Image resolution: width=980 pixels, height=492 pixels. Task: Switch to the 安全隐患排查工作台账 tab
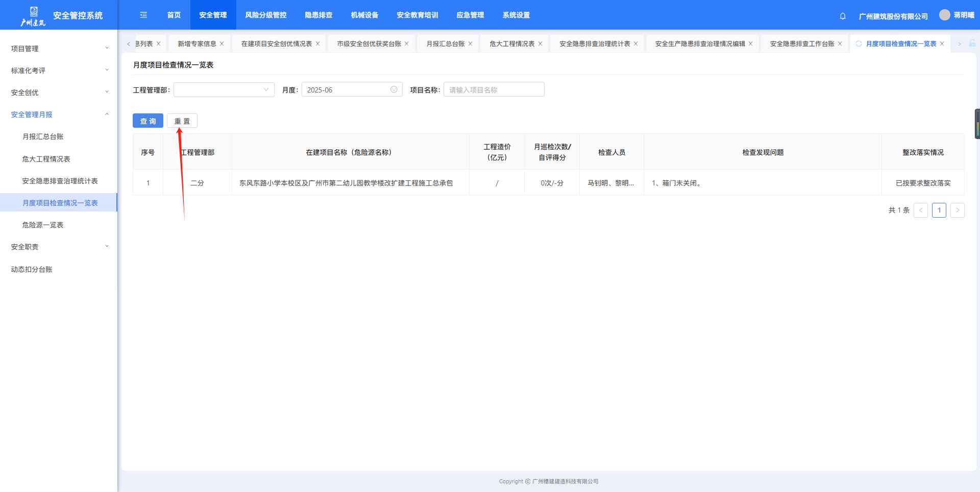801,44
